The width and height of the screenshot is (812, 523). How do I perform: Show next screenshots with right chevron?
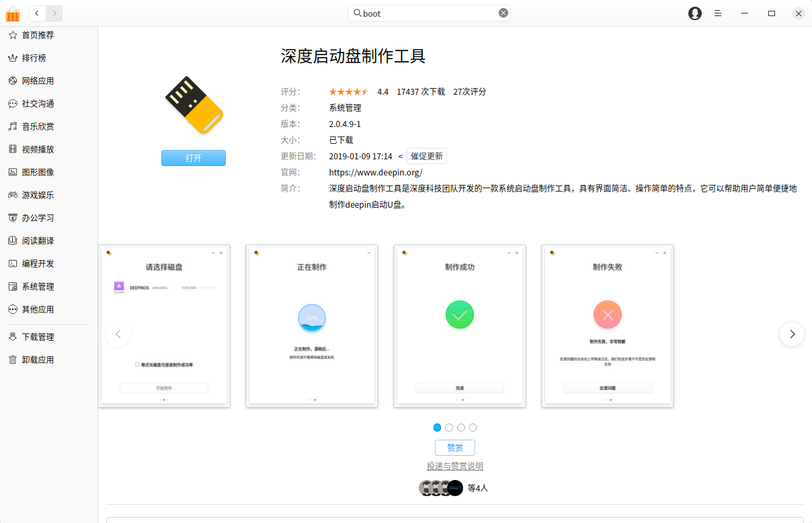pos(792,334)
